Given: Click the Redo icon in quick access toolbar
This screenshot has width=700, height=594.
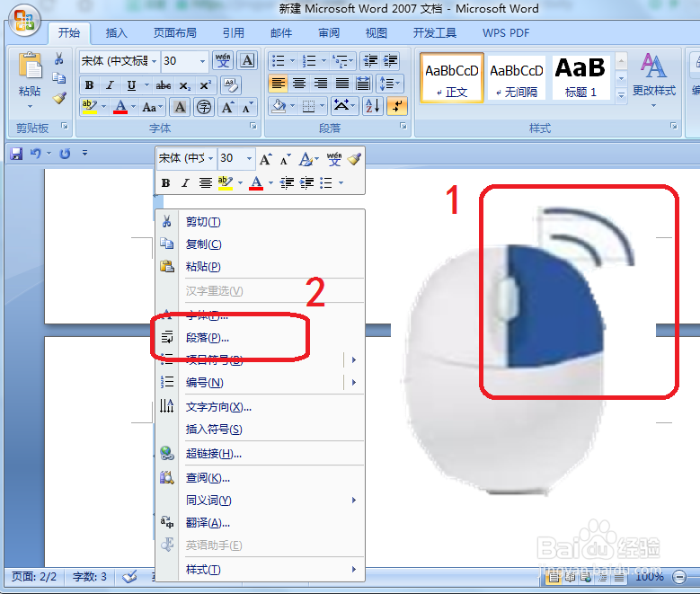Looking at the screenshot, I should [66, 154].
